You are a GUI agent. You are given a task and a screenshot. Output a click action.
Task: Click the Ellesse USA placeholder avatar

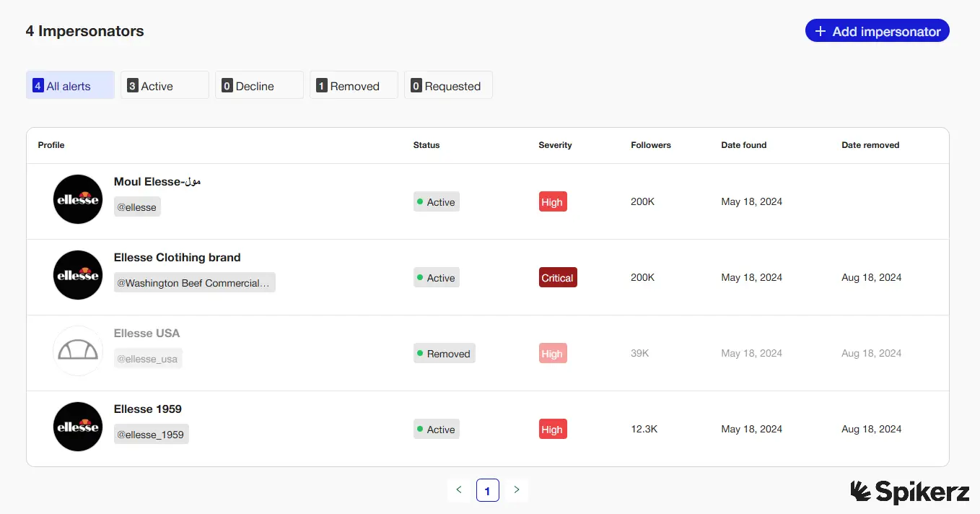click(78, 351)
